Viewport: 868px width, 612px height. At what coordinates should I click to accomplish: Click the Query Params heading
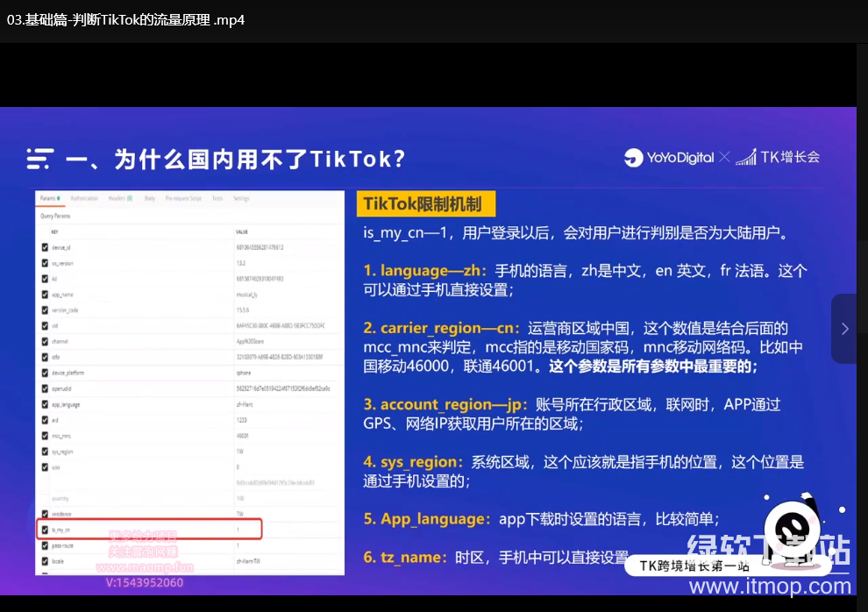[55, 216]
